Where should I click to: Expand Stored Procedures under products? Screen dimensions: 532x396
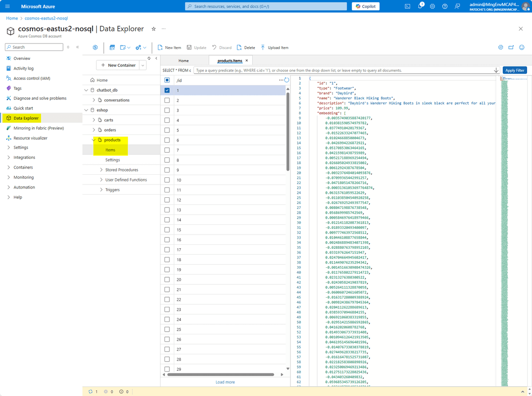102,170
